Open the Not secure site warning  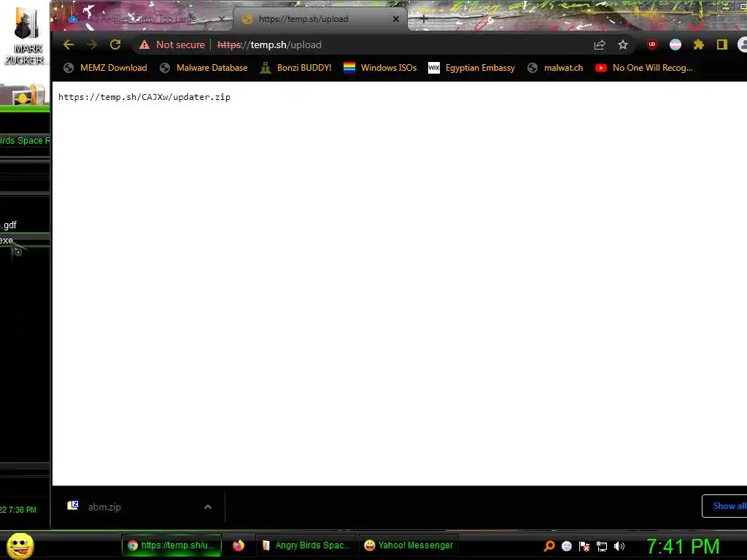click(x=172, y=44)
